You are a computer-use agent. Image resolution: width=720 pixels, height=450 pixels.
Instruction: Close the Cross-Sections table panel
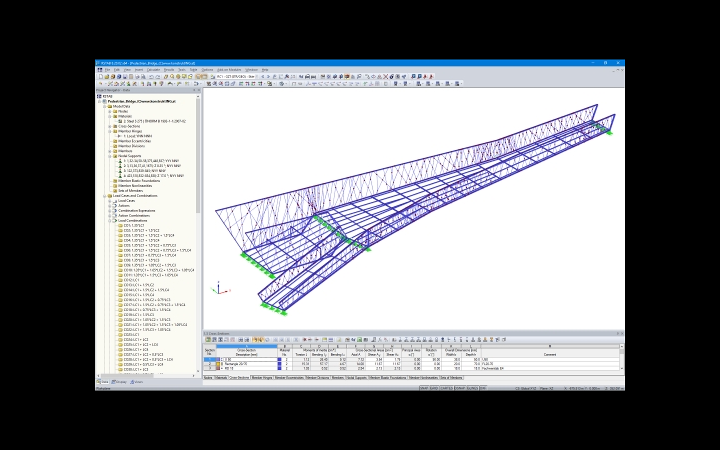(622, 333)
